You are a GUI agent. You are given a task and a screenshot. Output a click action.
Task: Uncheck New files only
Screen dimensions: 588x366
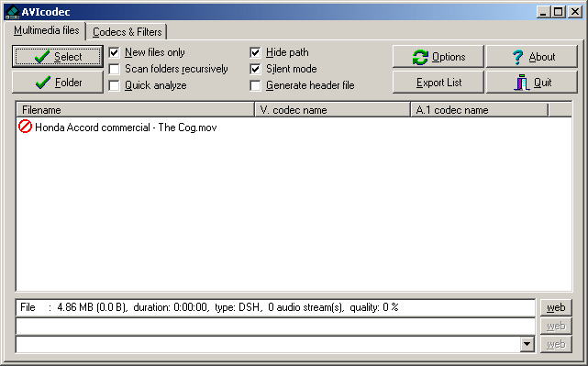[114, 52]
